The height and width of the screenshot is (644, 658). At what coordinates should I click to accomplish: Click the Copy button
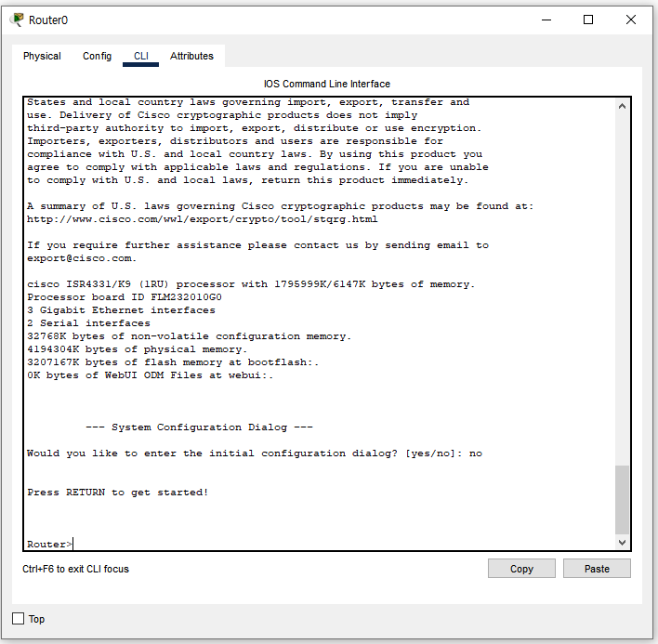(521, 569)
